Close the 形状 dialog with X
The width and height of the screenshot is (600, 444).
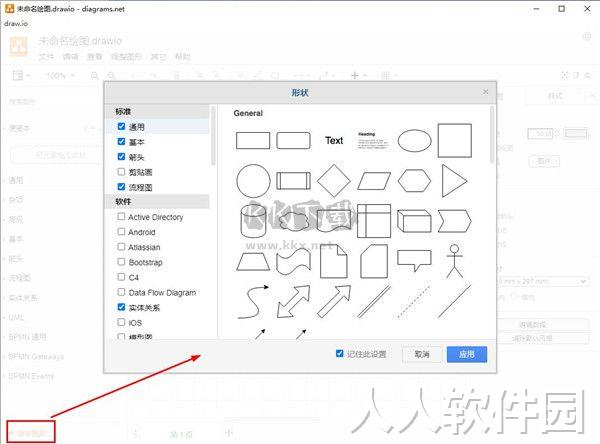pos(485,92)
